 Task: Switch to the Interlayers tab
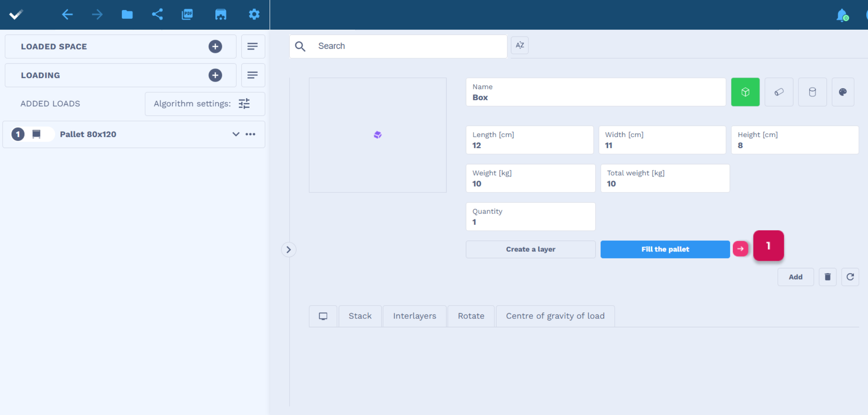pos(414,316)
